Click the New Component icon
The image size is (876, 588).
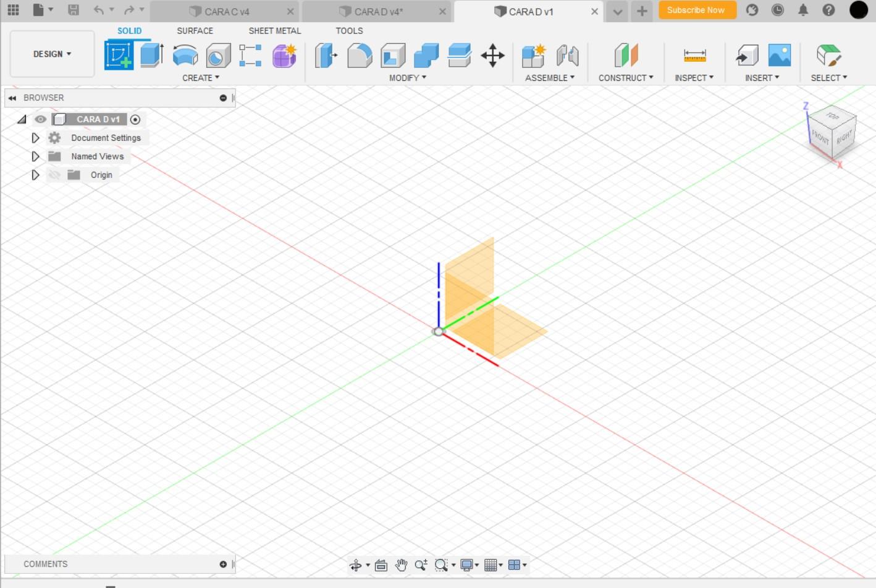533,56
